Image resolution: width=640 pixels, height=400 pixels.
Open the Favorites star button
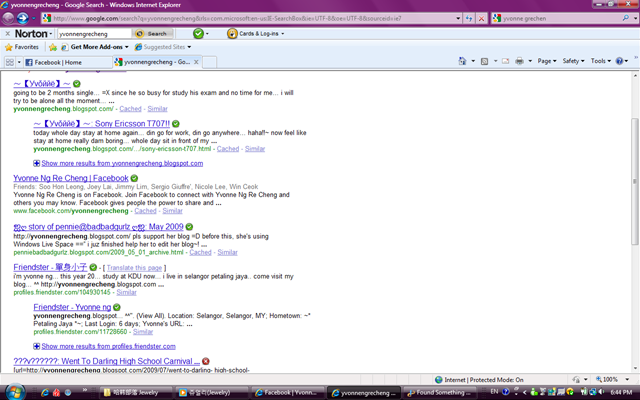click(22, 47)
